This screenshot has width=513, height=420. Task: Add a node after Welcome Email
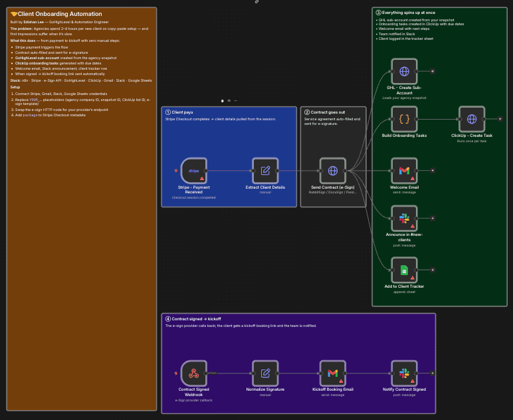tap(433, 170)
